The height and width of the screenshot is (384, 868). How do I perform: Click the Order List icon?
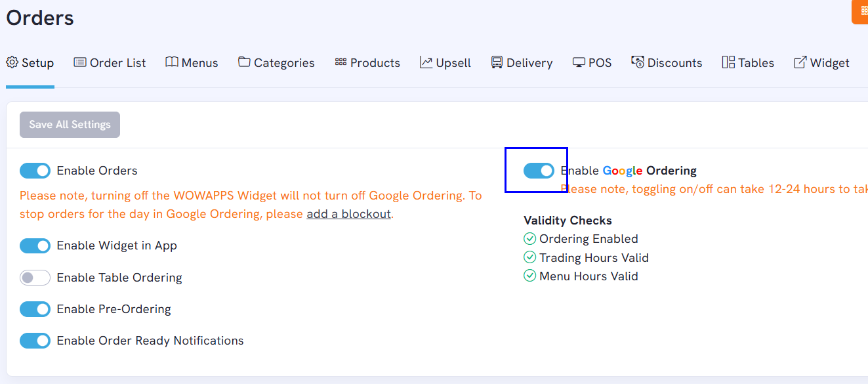(x=80, y=62)
